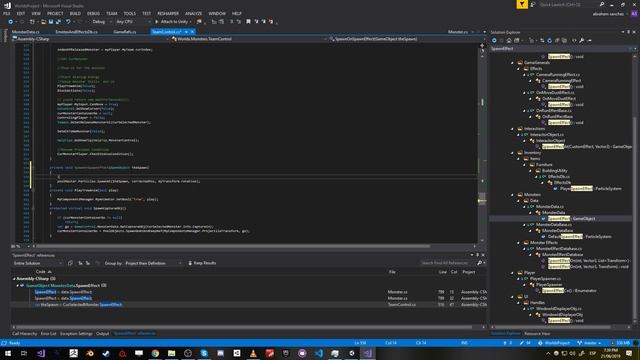
Task: Open Google Chrome from taskbar
Action: (155, 353)
